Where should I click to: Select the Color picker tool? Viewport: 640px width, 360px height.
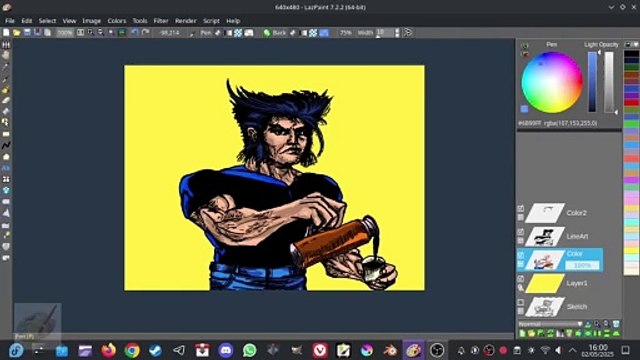[x=6, y=67]
